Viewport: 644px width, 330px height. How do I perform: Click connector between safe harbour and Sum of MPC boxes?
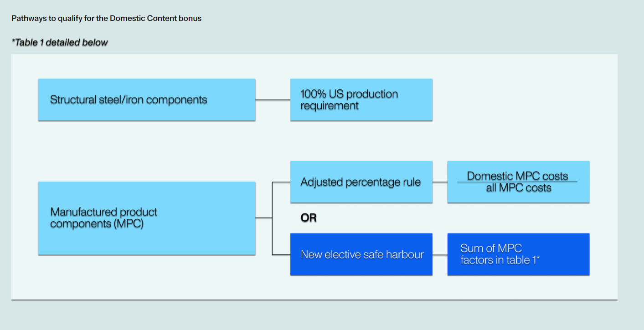pos(440,255)
